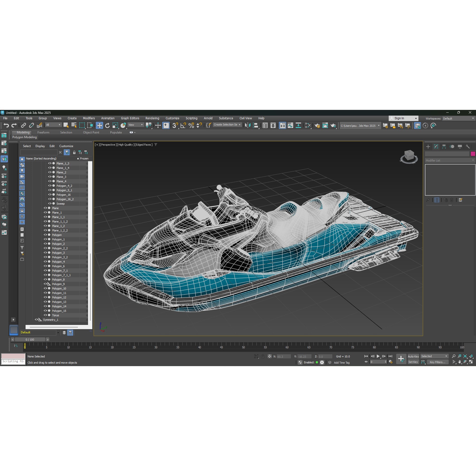
Task: Expand the Selected key filter dropdown
Action: [x=445, y=356]
